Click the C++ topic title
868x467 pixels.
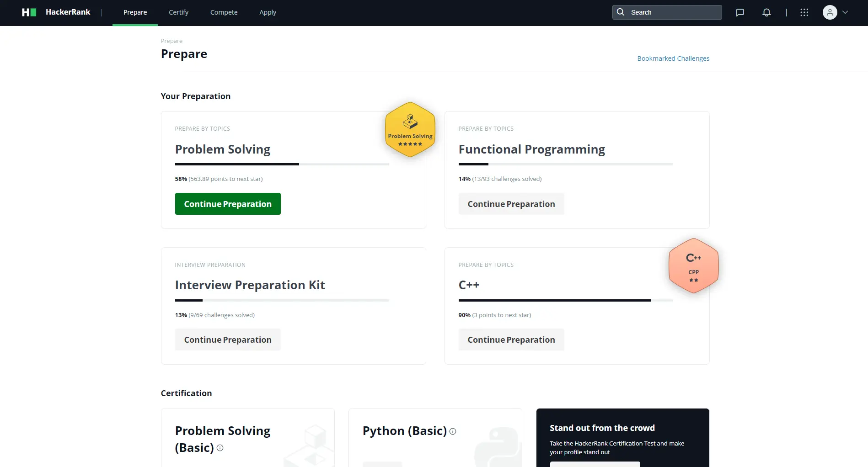point(469,285)
